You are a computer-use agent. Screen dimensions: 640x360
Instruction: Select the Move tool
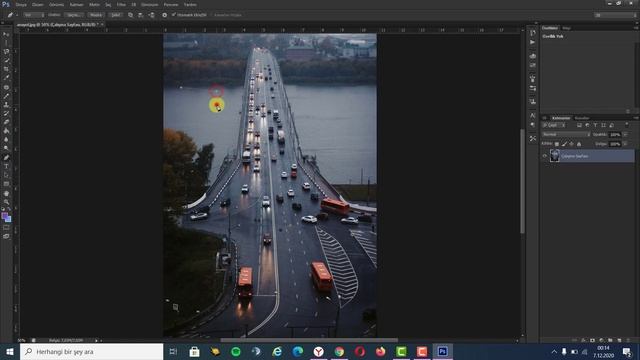tap(6, 35)
